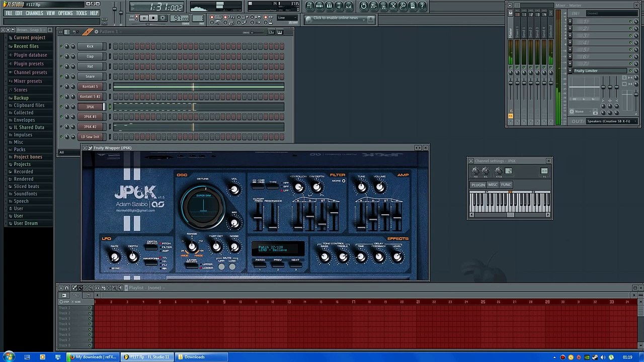Open the Line snap dropdown
This screenshot has width=644, height=362.
coord(287,18)
